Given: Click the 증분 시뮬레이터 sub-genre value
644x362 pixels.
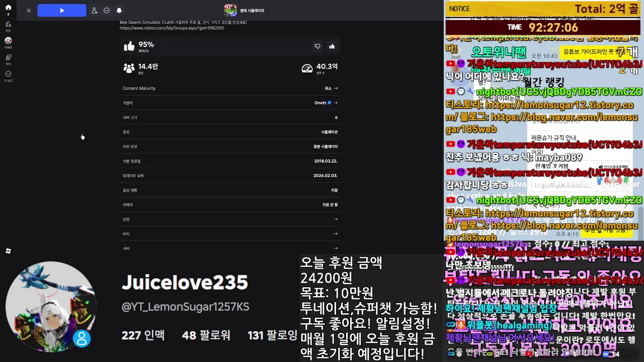Looking at the screenshot, I should [x=326, y=147].
